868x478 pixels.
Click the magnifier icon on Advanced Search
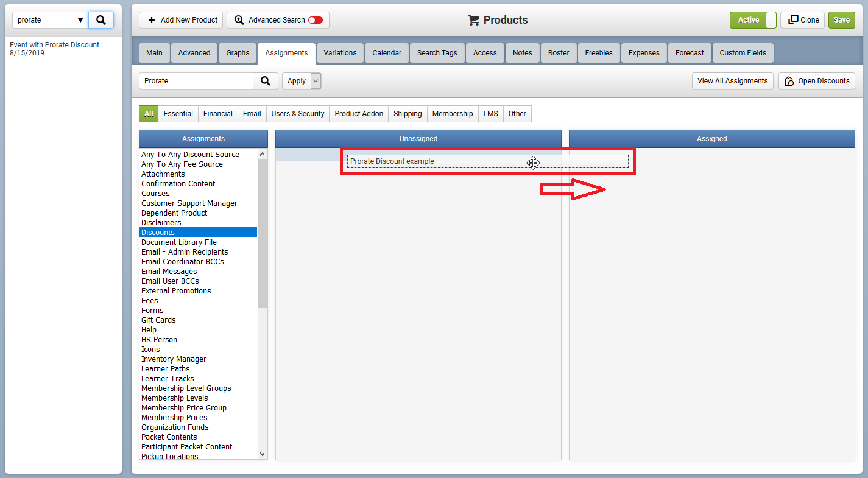238,19
